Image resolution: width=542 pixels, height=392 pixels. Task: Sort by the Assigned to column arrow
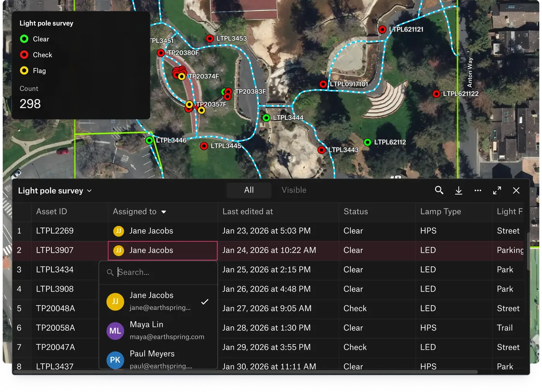click(164, 212)
